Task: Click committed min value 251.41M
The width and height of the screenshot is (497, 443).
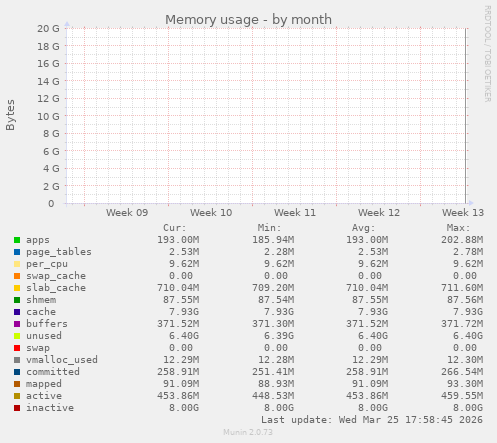Action: (273, 372)
